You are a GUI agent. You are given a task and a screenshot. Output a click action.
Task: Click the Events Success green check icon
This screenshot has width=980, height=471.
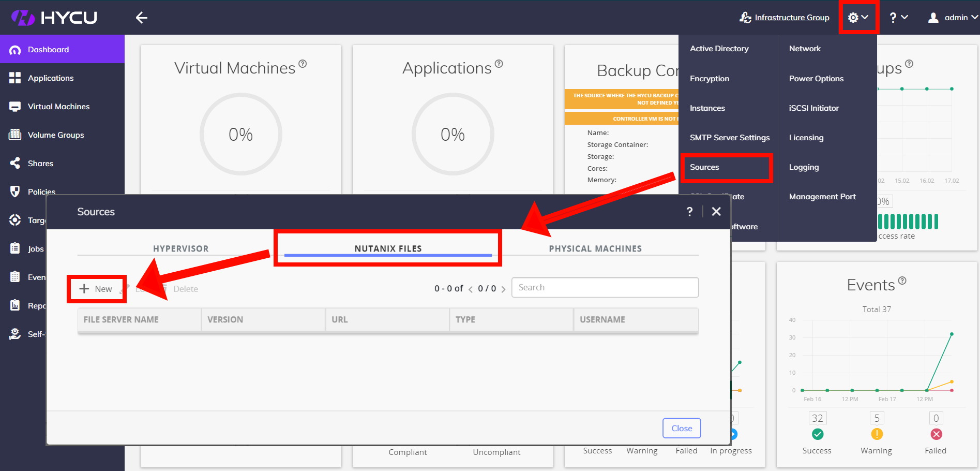pyautogui.click(x=818, y=434)
